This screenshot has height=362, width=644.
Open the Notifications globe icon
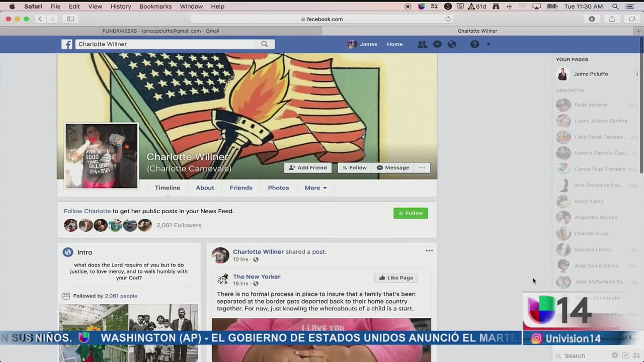coord(452,44)
